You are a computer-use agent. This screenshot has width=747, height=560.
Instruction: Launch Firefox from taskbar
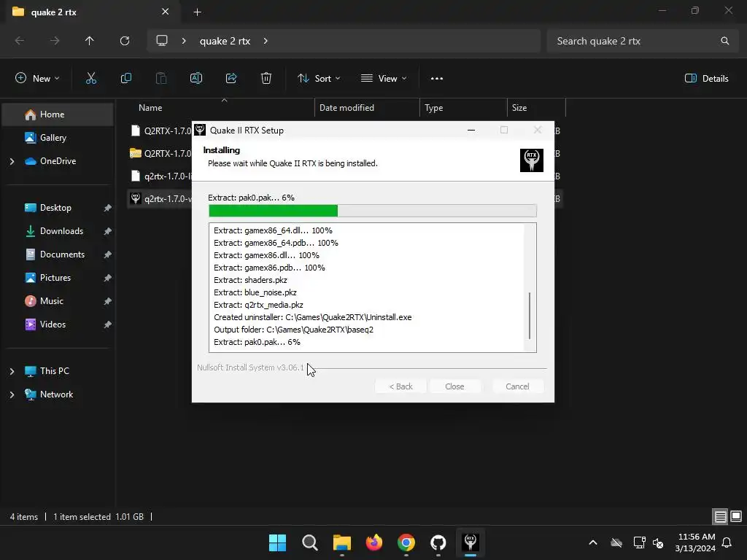374,542
